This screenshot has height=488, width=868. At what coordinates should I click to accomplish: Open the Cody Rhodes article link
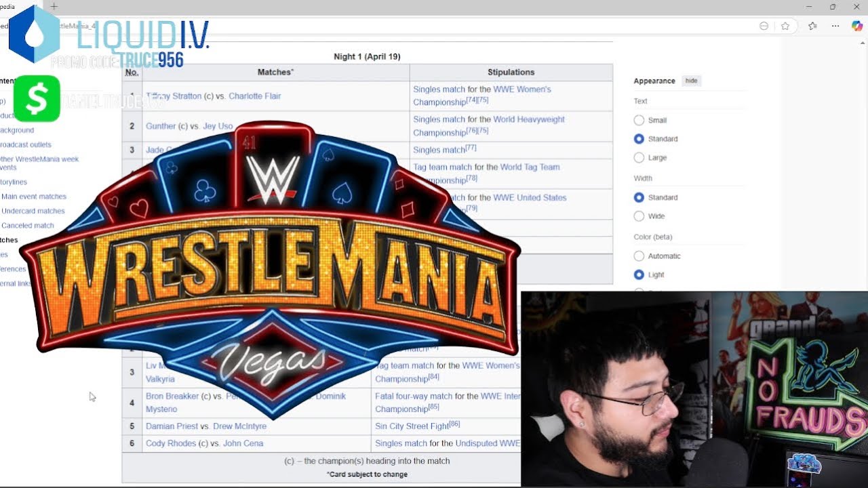pos(172,443)
